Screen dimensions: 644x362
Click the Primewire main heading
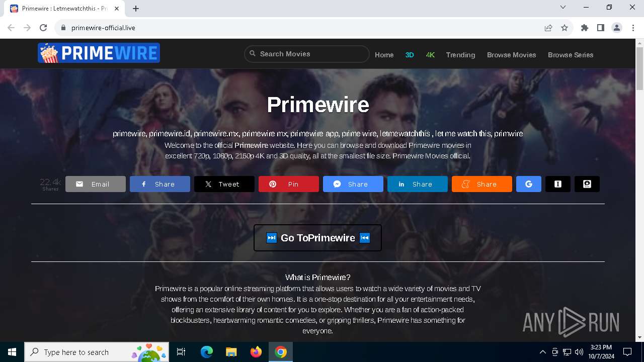[318, 105]
